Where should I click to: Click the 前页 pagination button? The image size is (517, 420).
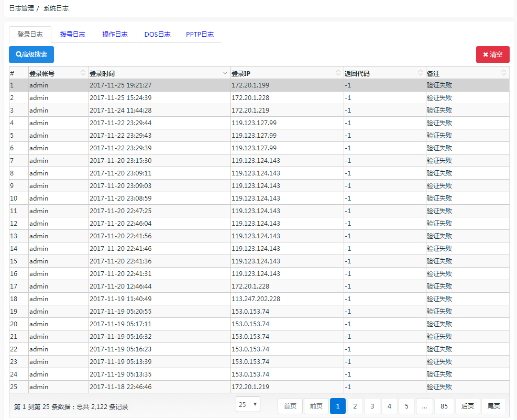316,406
